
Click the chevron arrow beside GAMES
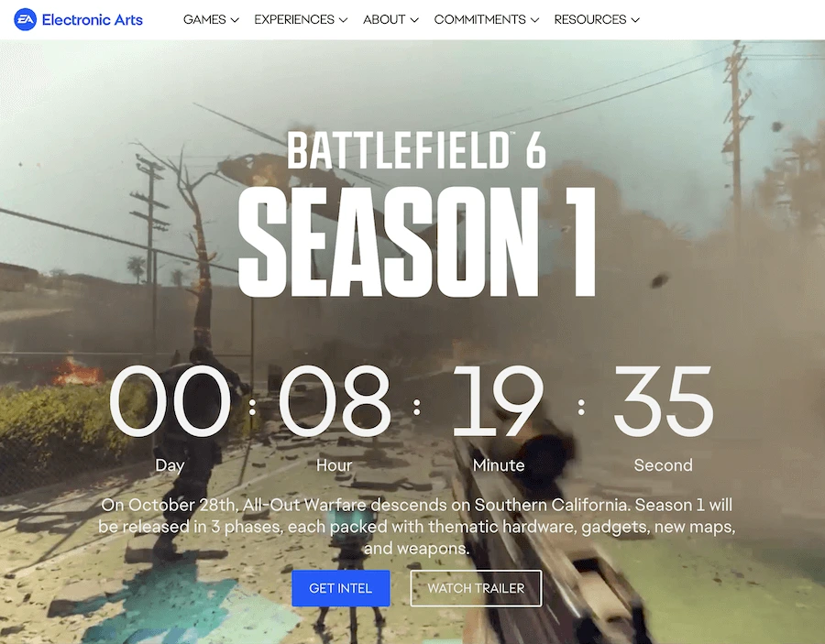[x=235, y=20]
